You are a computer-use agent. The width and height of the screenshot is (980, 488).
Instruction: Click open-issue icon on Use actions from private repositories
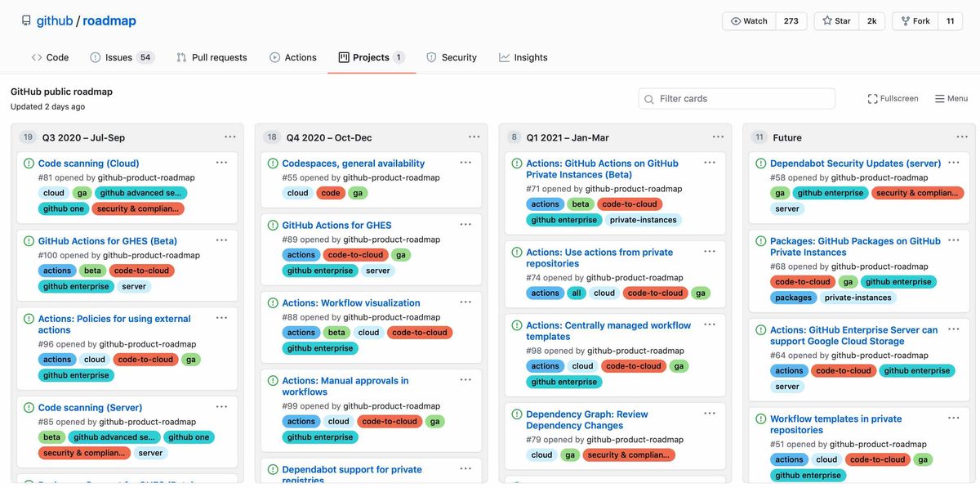[517, 253]
